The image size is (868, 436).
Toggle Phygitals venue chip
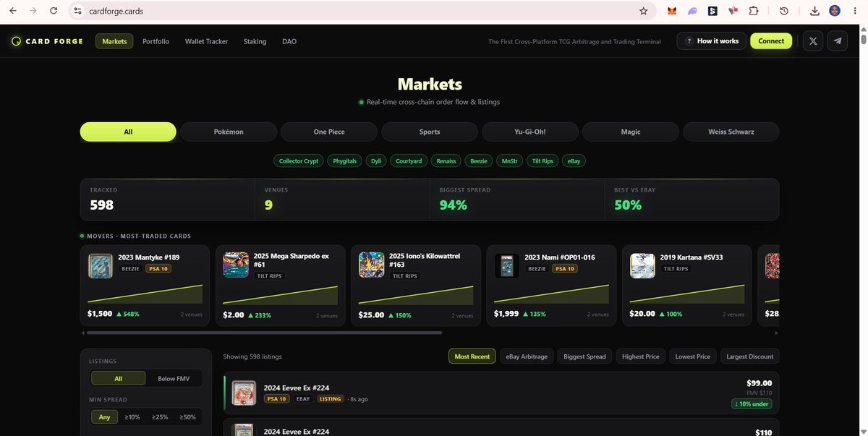pyautogui.click(x=345, y=161)
